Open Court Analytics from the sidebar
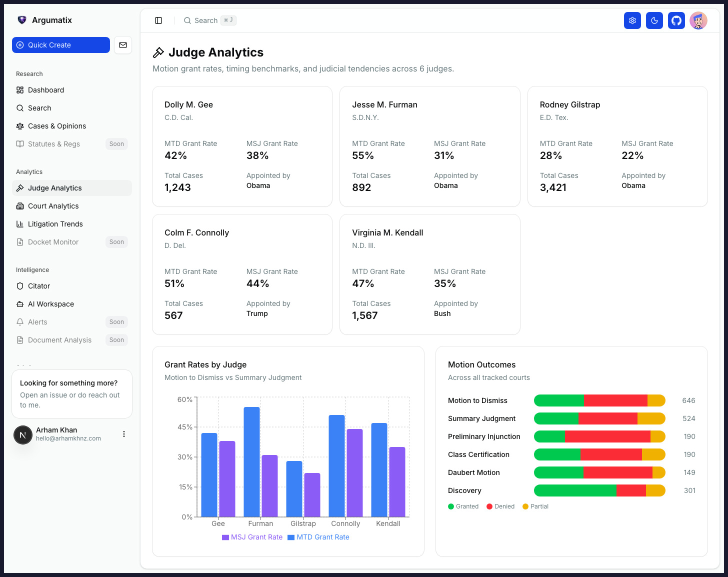This screenshot has height=577, width=728. [53, 206]
